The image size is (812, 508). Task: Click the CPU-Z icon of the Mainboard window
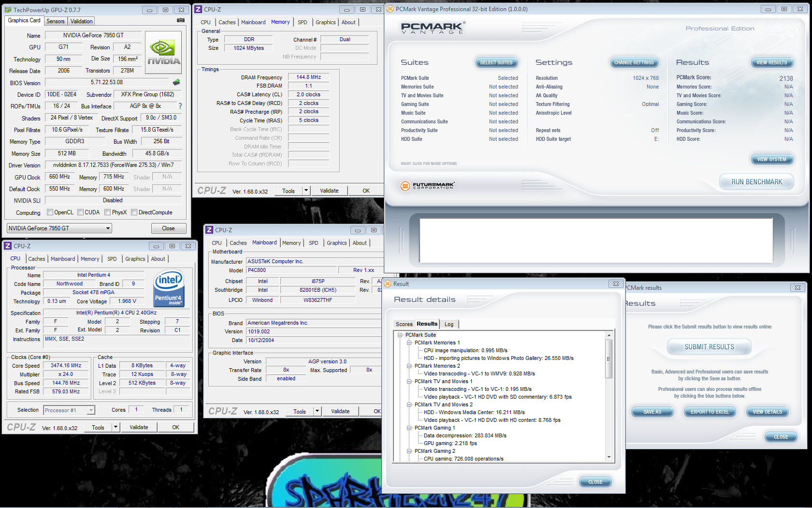[x=209, y=230]
